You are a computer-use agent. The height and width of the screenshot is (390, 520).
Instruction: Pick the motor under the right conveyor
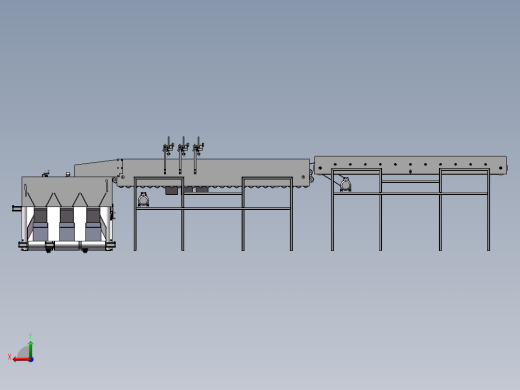click(x=346, y=185)
